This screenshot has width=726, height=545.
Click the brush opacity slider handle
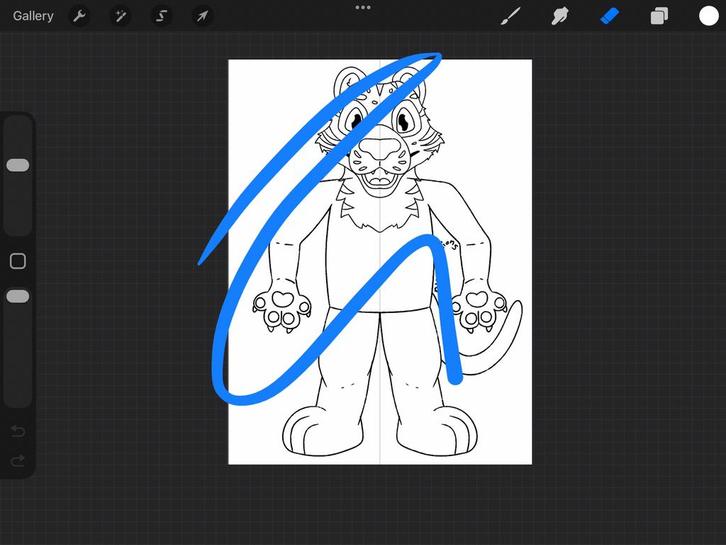pyautogui.click(x=18, y=296)
